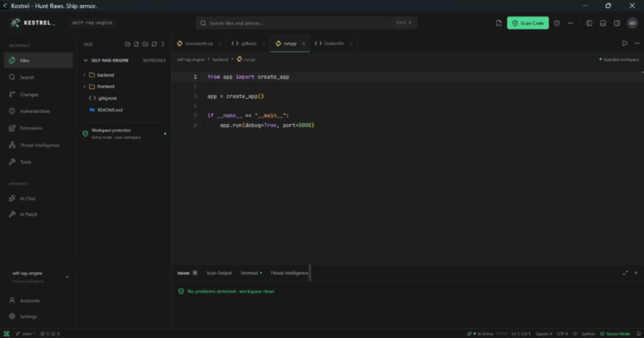Select the Issues panel tab
The width and height of the screenshot is (644, 338).
click(x=187, y=272)
